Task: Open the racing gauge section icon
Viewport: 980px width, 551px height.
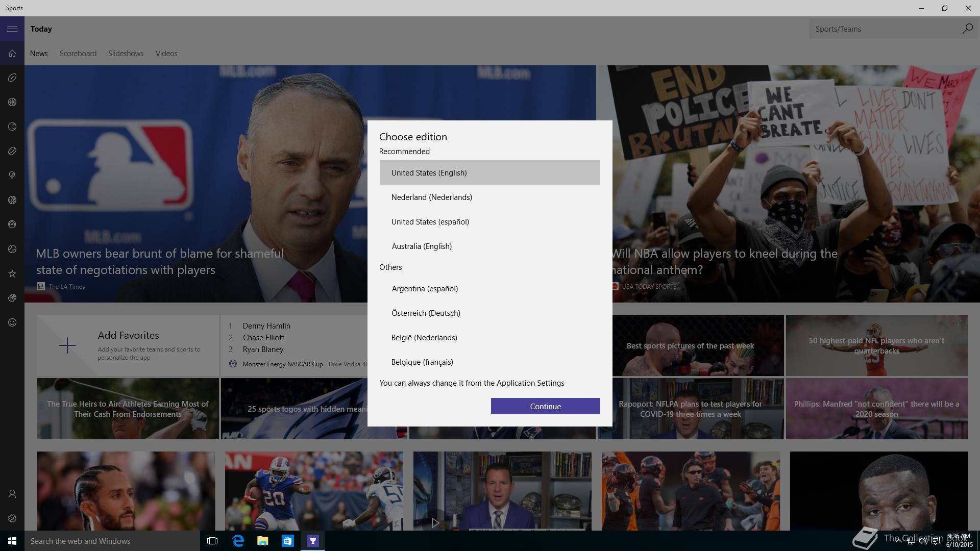Action: (12, 224)
